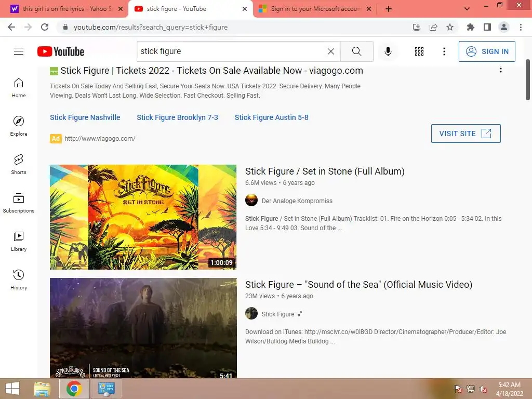
Task: Open the Der Analoge Kompromiss channel avatar
Action: (x=251, y=200)
